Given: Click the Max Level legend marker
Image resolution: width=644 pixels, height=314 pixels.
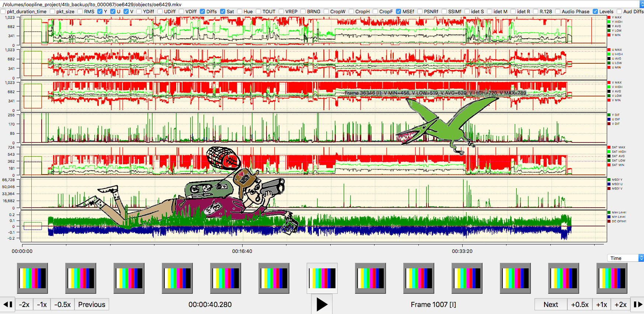Looking at the screenshot, I should pyautogui.click(x=609, y=212).
